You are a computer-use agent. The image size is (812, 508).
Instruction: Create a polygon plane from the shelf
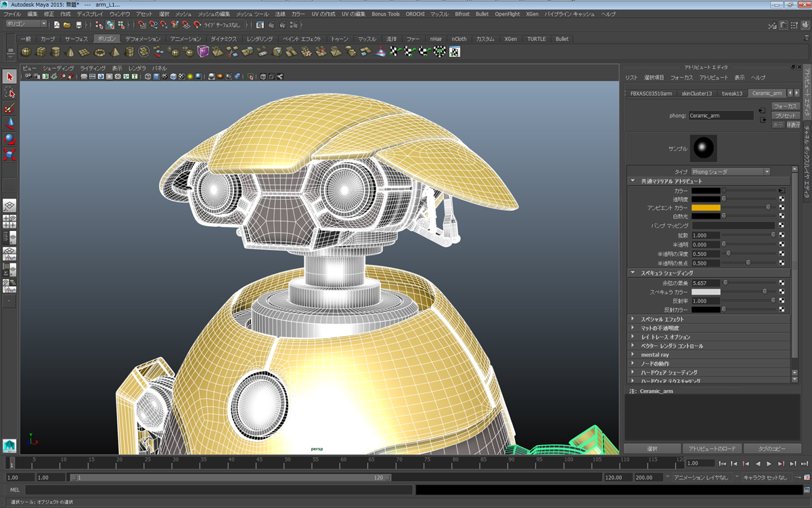click(85, 52)
